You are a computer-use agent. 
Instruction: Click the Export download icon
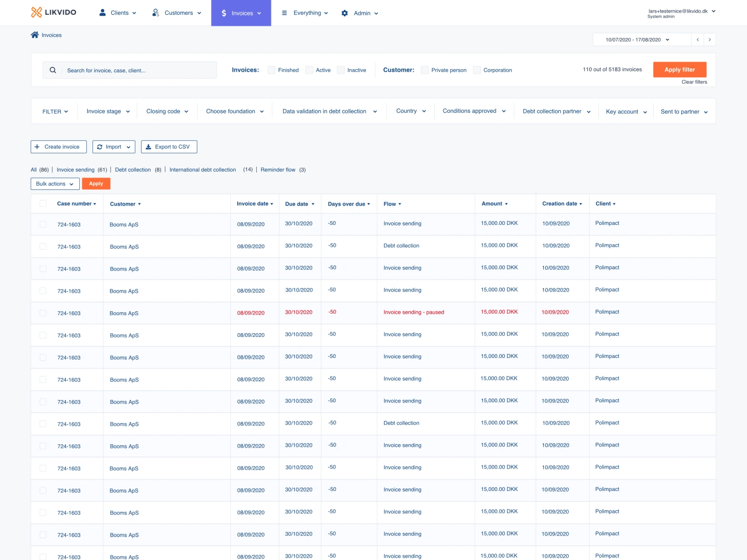148,147
